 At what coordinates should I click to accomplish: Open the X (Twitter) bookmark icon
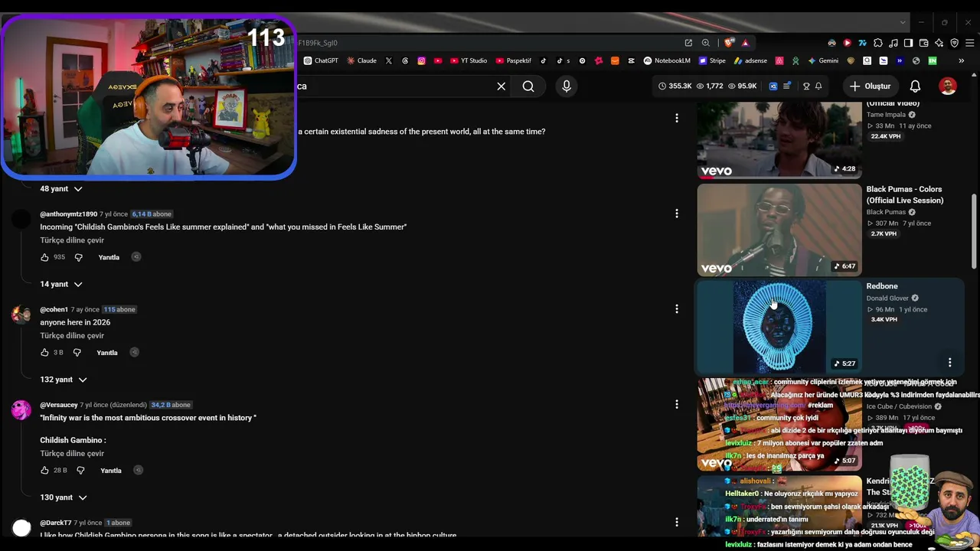coord(389,60)
